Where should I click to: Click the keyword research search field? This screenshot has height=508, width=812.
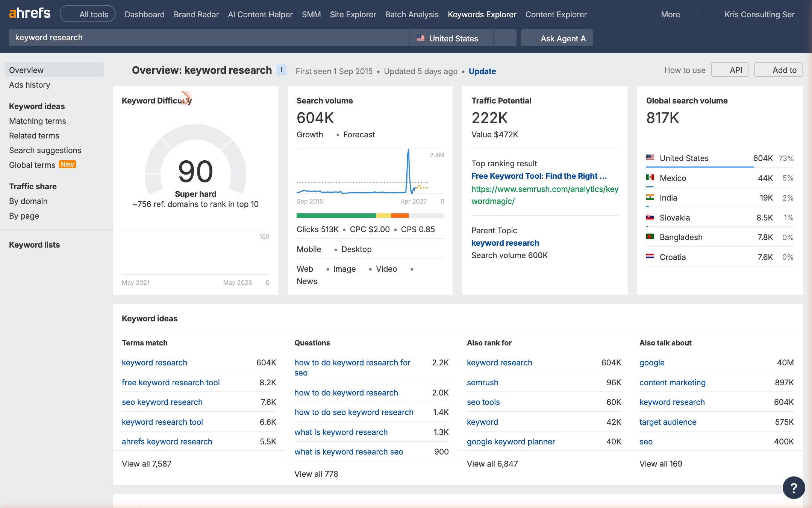click(209, 38)
